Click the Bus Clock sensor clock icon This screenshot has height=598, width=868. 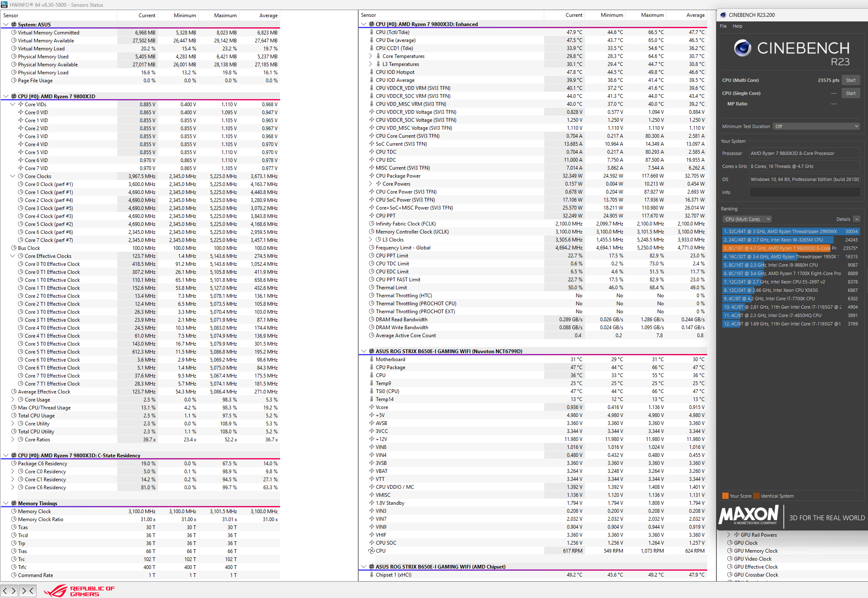coord(14,248)
